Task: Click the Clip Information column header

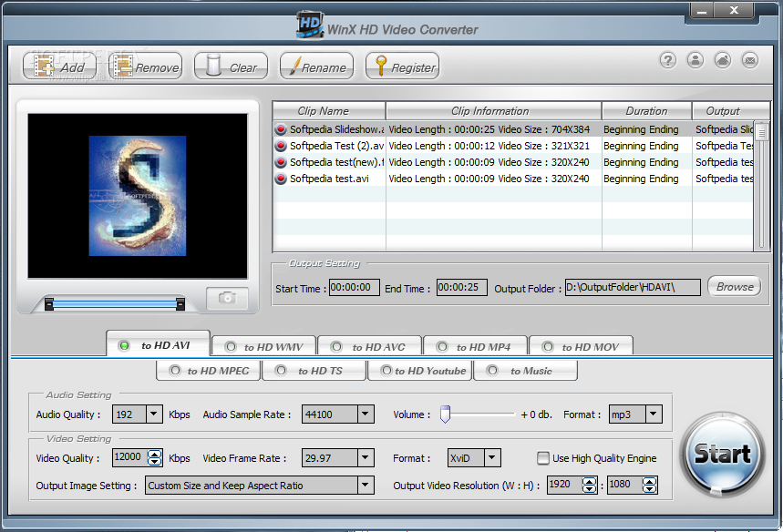Action: [x=494, y=111]
